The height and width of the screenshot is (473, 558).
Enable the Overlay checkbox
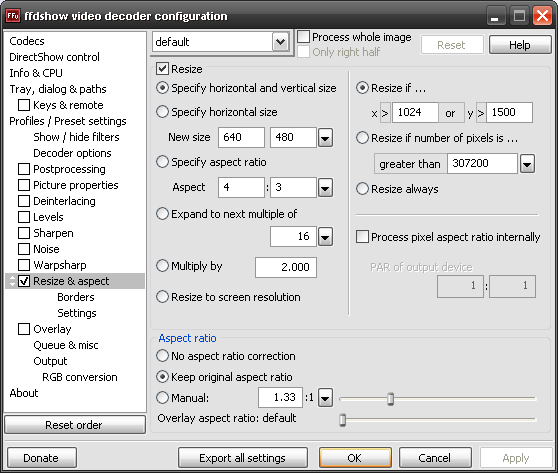pyautogui.click(x=24, y=329)
